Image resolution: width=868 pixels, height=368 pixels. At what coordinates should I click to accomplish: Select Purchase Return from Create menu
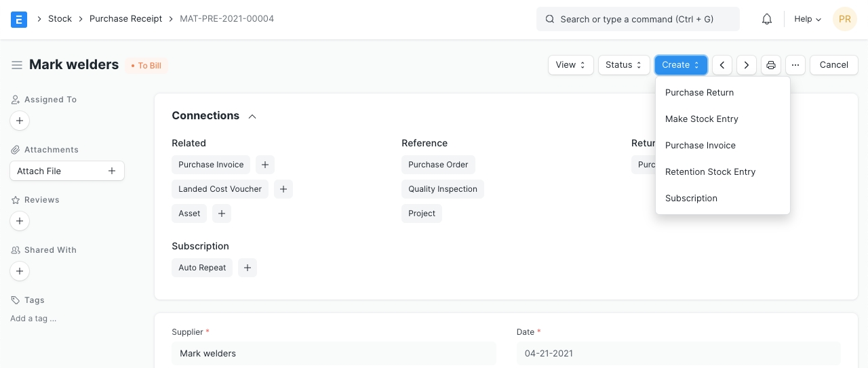click(x=699, y=93)
